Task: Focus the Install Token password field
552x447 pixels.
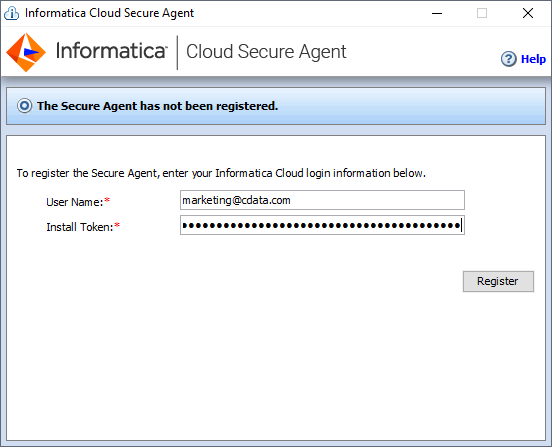Action: click(x=322, y=225)
